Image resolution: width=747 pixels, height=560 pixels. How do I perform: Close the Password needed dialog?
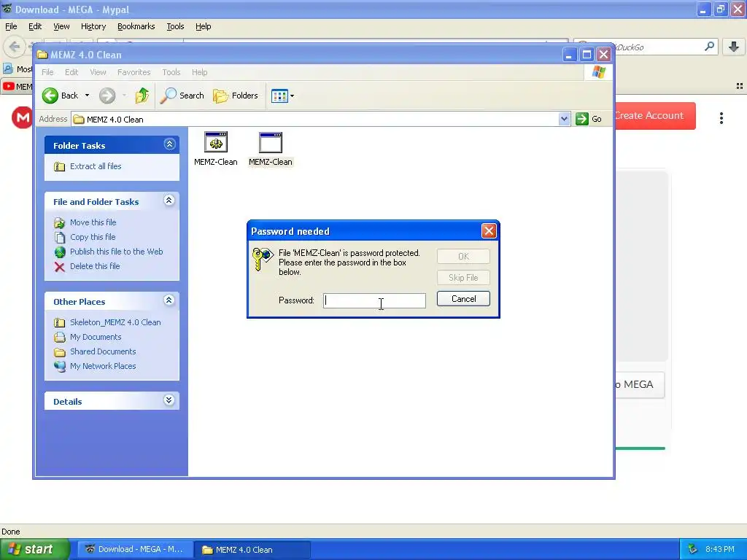pyautogui.click(x=489, y=231)
